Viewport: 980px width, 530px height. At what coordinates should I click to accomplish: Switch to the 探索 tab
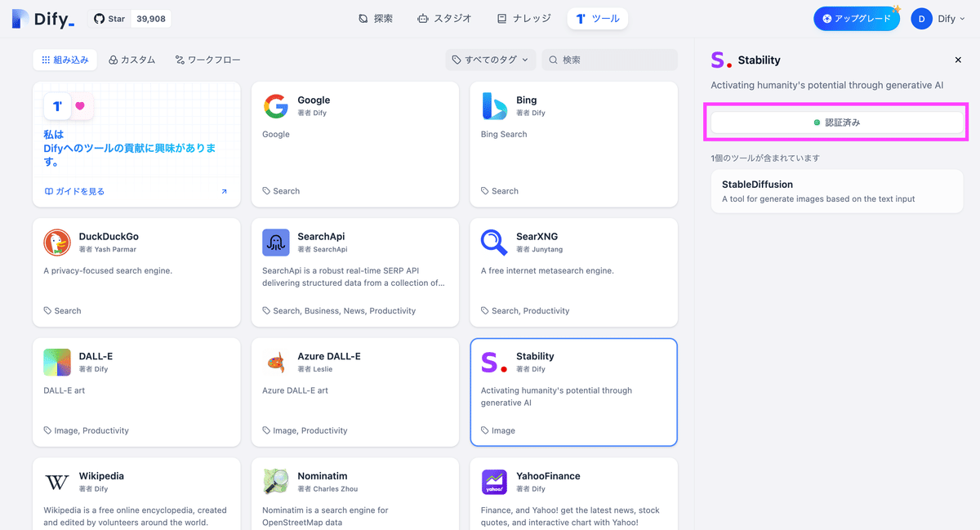coord(376,18)
